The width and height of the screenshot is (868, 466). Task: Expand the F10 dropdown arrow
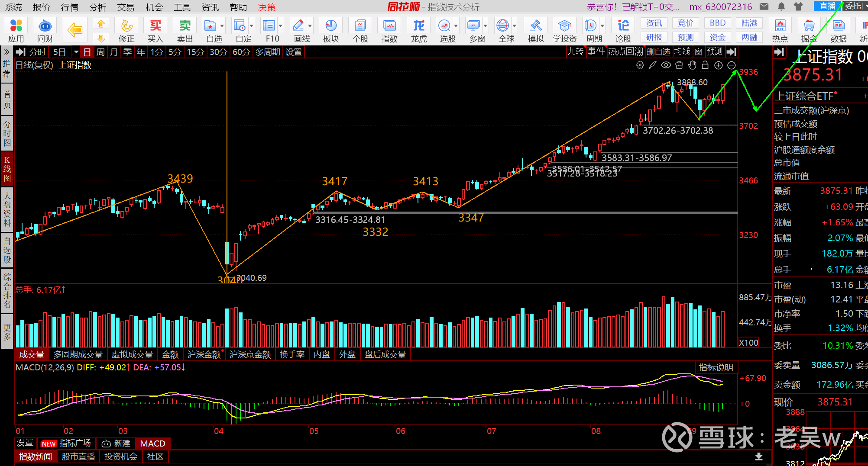281,26
